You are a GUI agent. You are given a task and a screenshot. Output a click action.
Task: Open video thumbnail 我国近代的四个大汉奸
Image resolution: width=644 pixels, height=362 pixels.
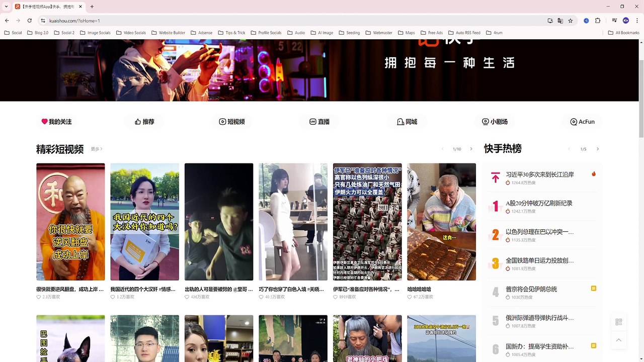point(145,222)
